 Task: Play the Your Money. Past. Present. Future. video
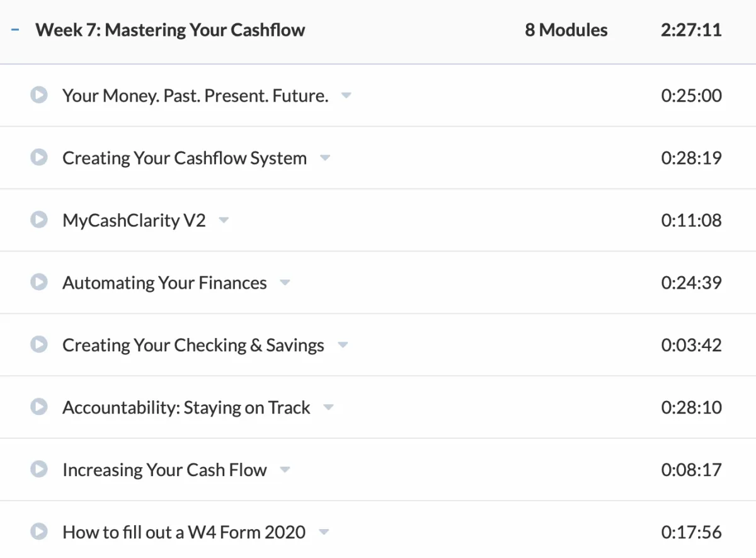tap(39, 95)
